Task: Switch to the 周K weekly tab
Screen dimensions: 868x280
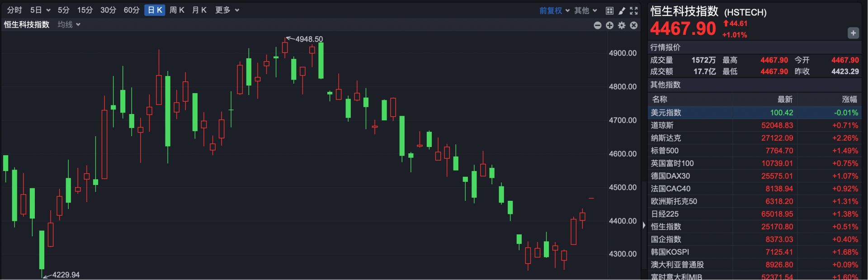Action: click(x=177, y=10)
